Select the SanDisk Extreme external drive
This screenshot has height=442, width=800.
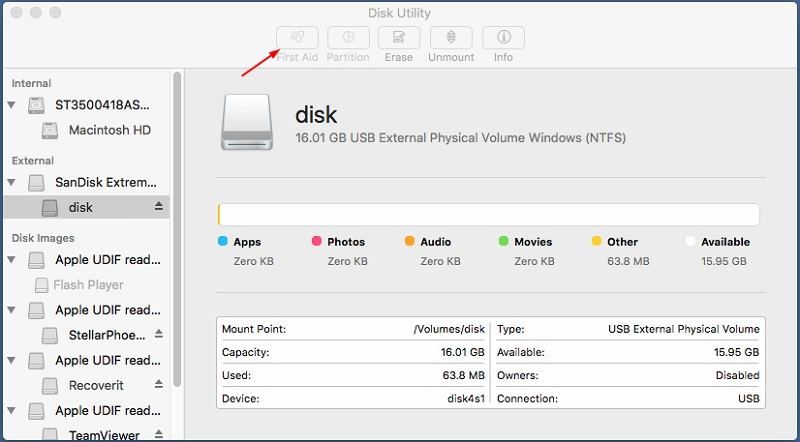tap(106, 182)
